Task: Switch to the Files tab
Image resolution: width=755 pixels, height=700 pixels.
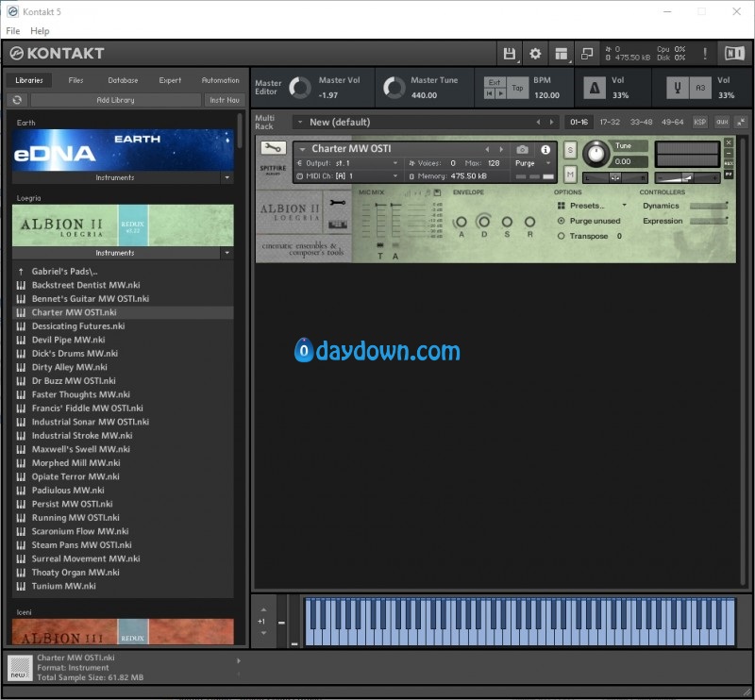Action: [x=75, y=80]
